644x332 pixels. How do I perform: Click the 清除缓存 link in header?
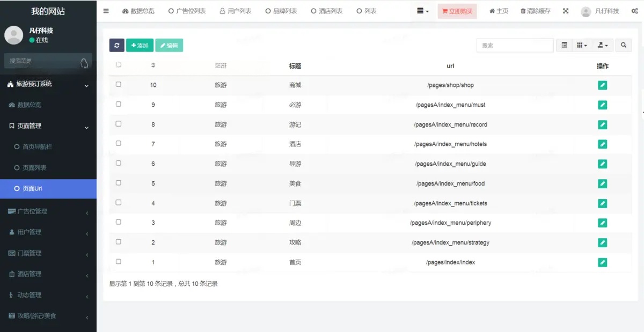tap(536, 11)
